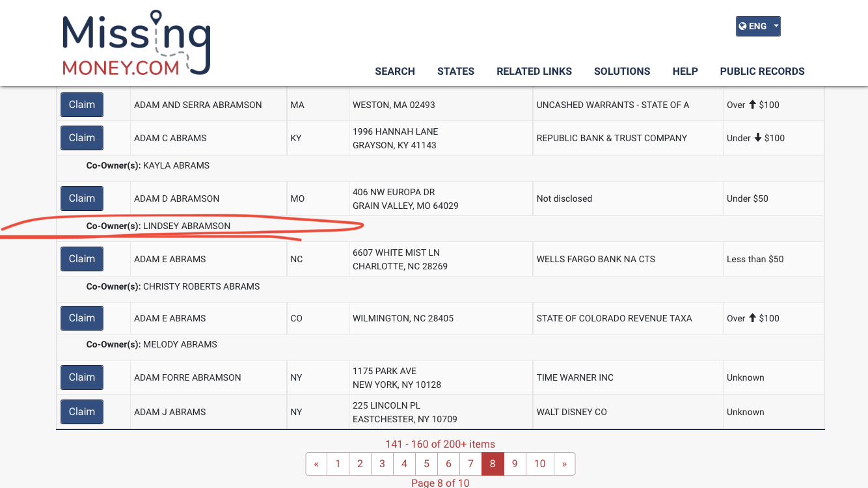Open the PUBLIC RECORDS menu item
Viewport: 868px width, 488px height.
[x=762, y=72]
